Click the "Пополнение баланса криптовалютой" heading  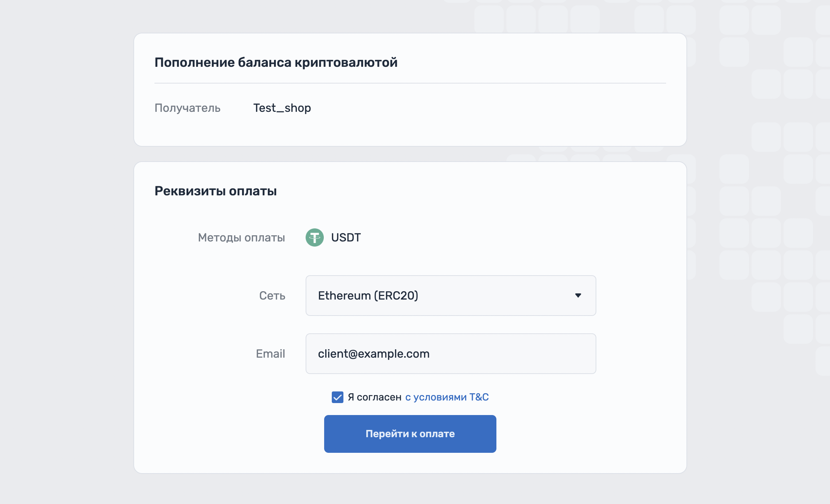276,62
